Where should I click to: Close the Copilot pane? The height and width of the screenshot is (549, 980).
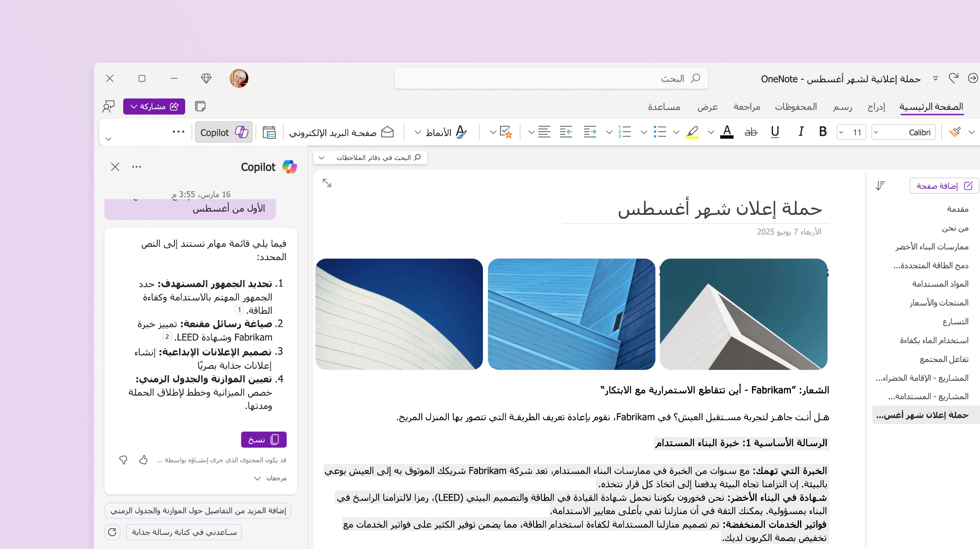[115, 167]
